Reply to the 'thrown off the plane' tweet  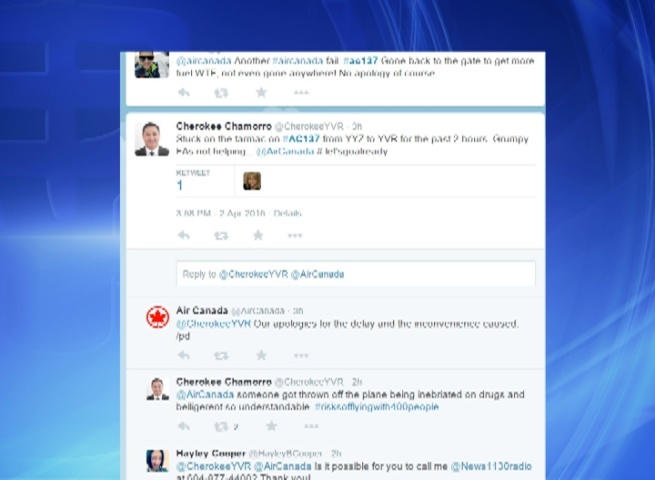(184, 426)
